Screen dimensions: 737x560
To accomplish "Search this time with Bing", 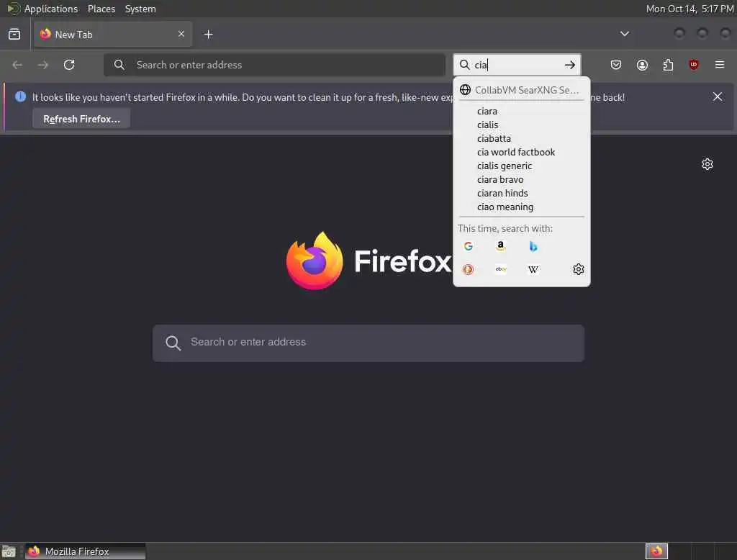I will 533,246.
